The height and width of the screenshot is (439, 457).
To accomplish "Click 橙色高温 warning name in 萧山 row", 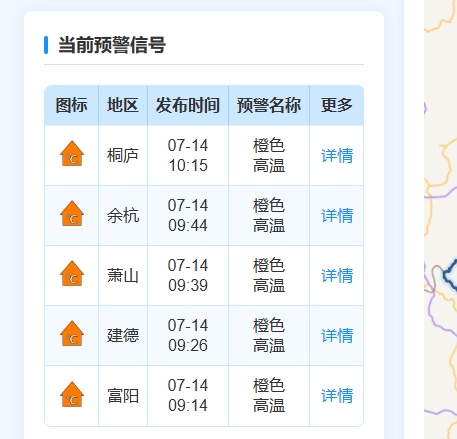I will (x=269, y=276).
